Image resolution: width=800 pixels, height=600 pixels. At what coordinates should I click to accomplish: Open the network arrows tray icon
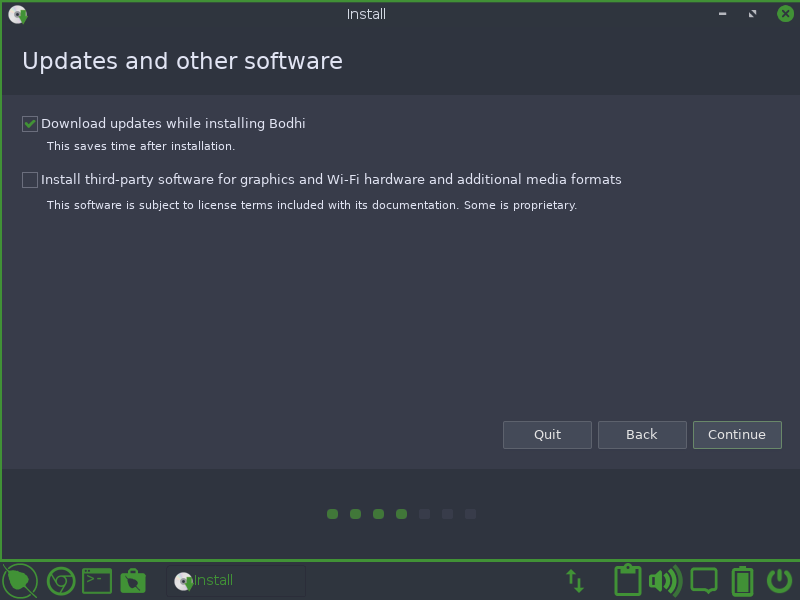575,581
